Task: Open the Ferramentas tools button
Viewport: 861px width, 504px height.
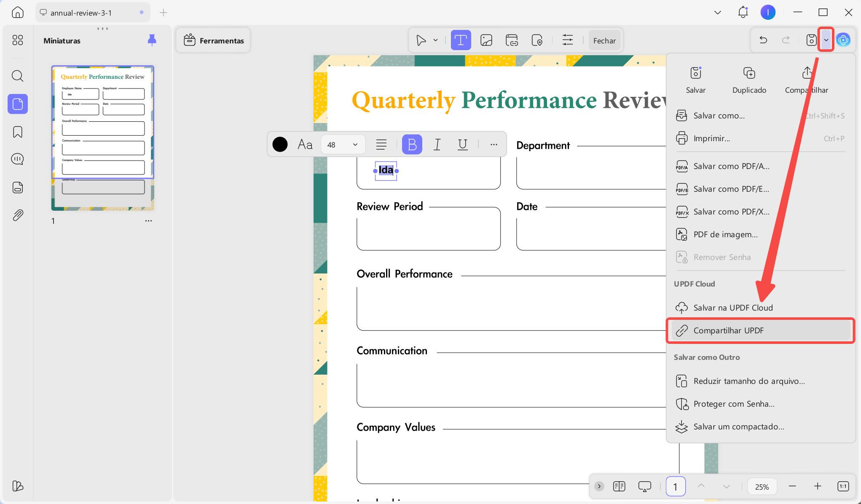Action: 214,40
